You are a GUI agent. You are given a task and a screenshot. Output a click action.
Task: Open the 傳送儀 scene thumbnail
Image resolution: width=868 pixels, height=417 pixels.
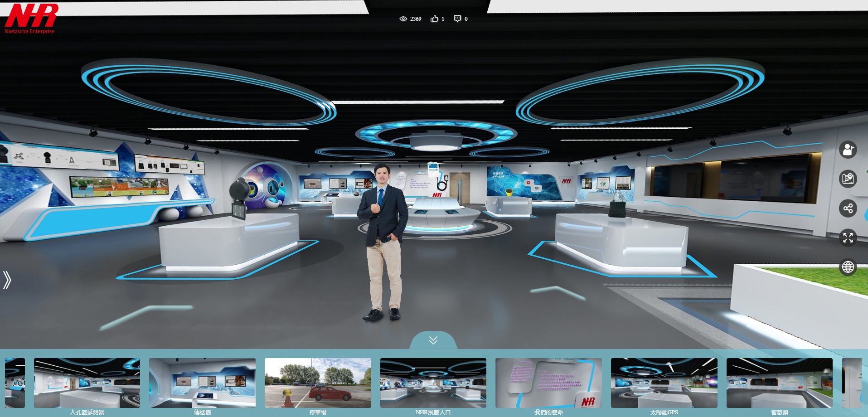(202, 383)
